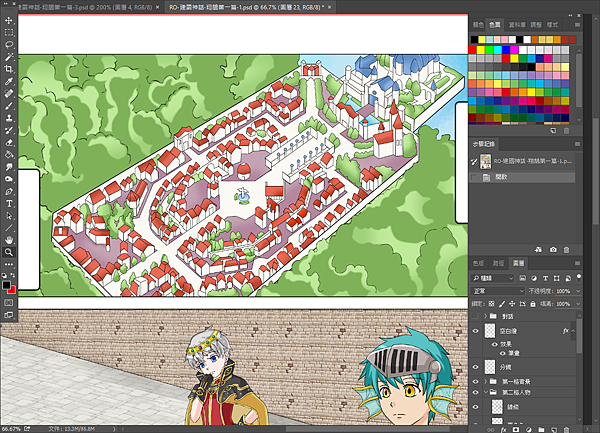600x433 pixels.
Task: Show the hidden 對話 group
Action: click(476, 316)
